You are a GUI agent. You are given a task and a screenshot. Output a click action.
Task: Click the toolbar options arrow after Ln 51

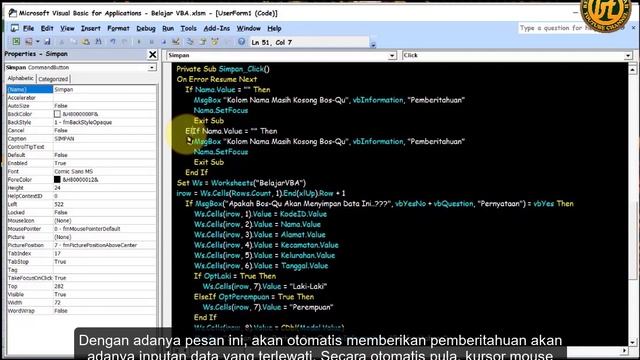tap(373, 44)
